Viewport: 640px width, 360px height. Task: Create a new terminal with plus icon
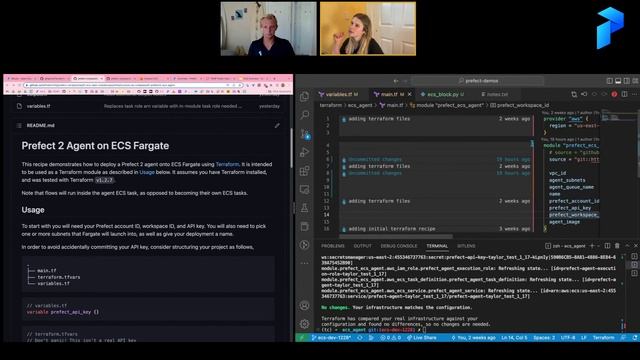point(592,246)
